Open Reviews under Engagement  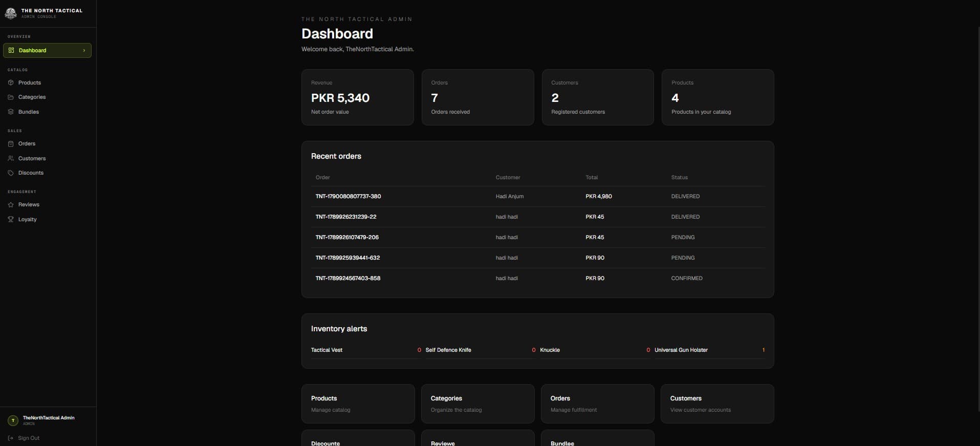[29, 204]
